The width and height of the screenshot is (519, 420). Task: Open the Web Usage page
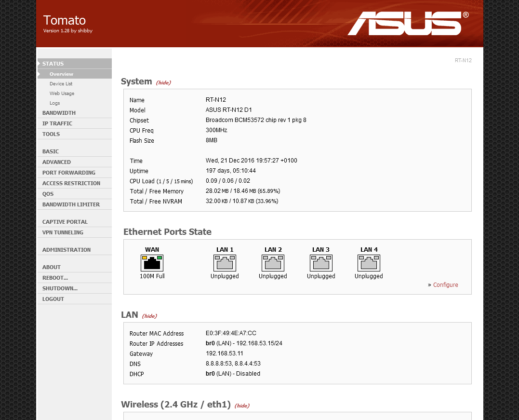(62, 94)
